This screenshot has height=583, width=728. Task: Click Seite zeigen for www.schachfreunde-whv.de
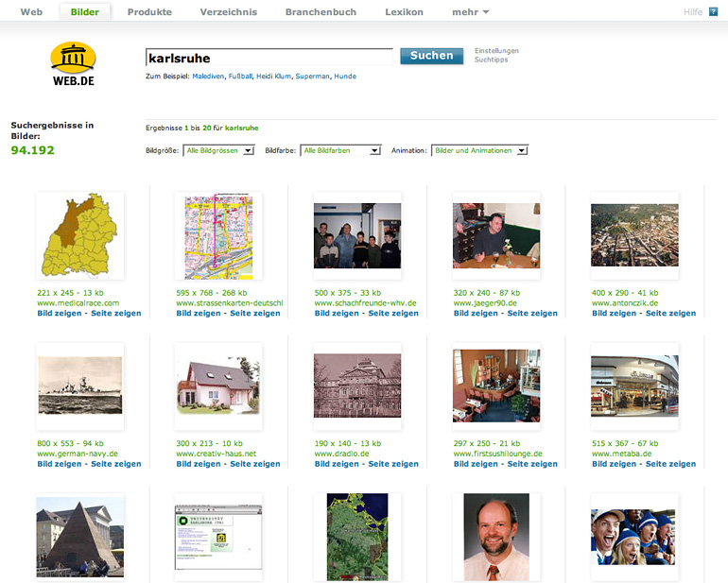pos(393,314)
